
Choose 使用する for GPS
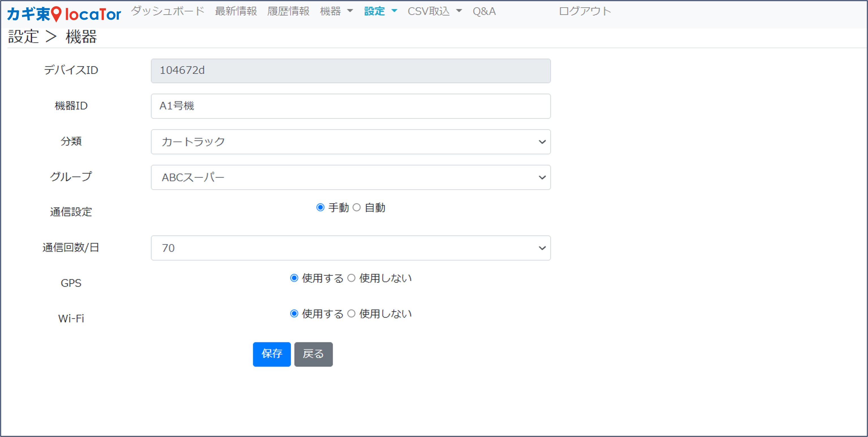click(x=294, y=278)
